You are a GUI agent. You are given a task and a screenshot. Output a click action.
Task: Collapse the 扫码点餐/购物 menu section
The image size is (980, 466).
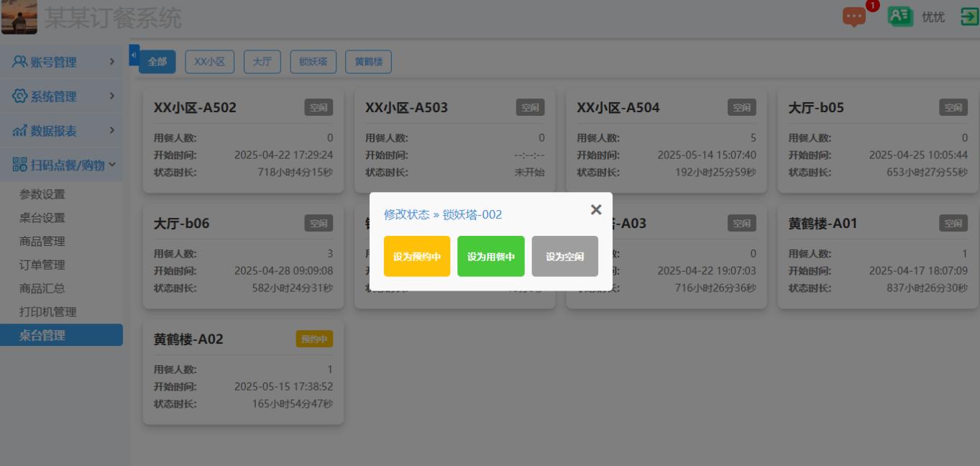(x=61, y=165)
